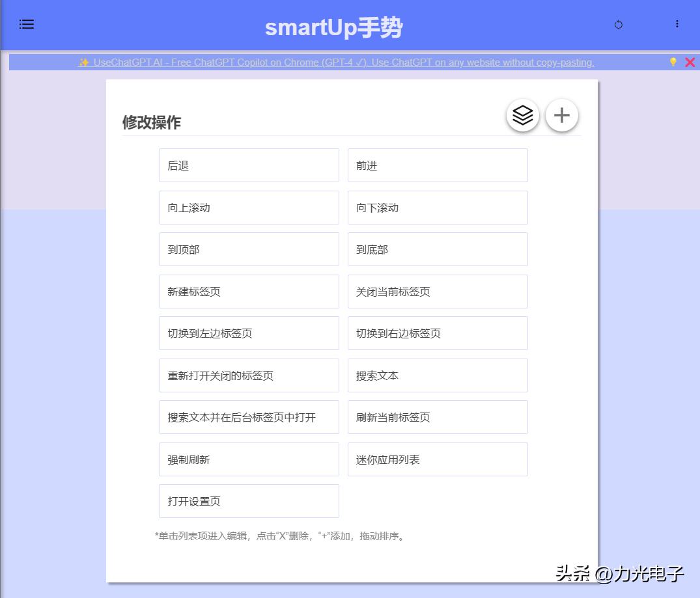This screenshot has height=598, width=700.
Task: Click the 到顶部 action entry
Action: (x=249, y=249)
